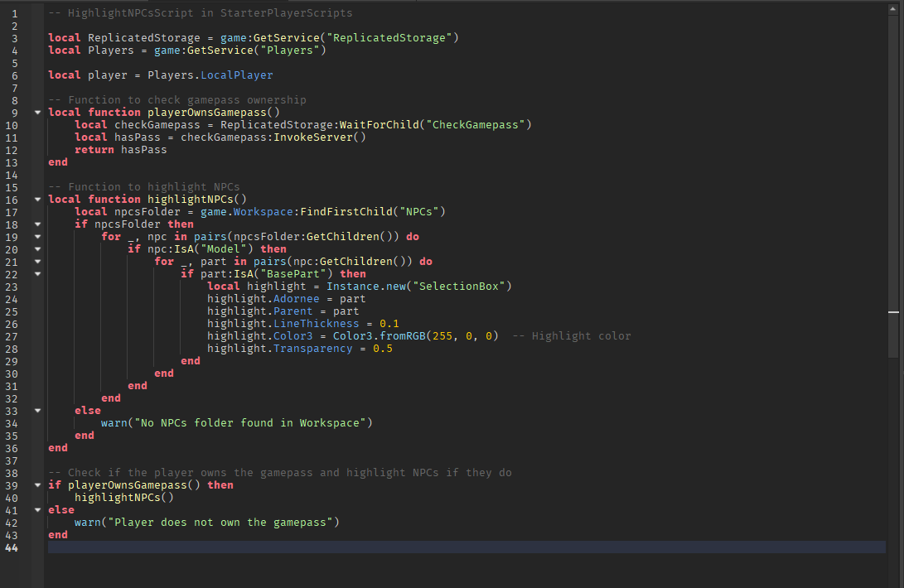Screen dimensions: 904x588
Task: Collapse the playerOwnsGamepass function on line 9
Action: point(36,112)
